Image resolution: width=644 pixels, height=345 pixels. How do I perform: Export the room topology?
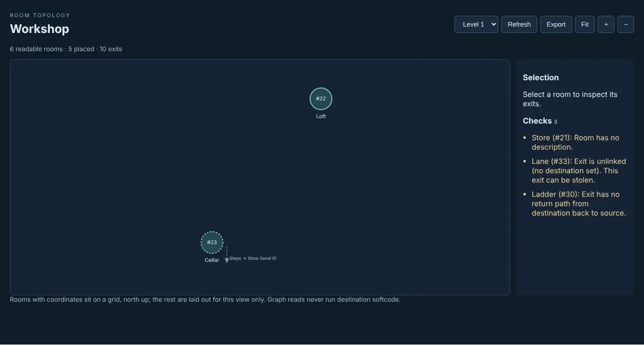556,24
